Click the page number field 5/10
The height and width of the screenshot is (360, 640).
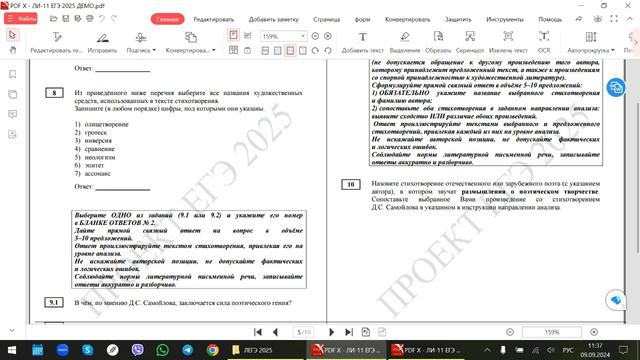coord(304,332)
